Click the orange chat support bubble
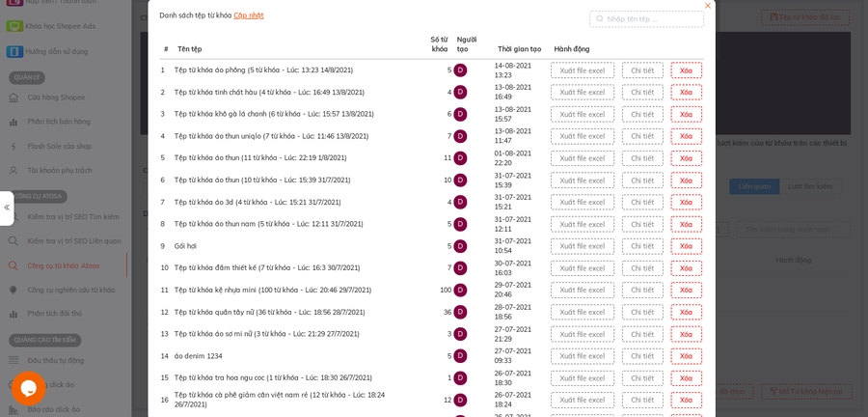The height and width of the screenshot is (417, 868). [28, 388]
